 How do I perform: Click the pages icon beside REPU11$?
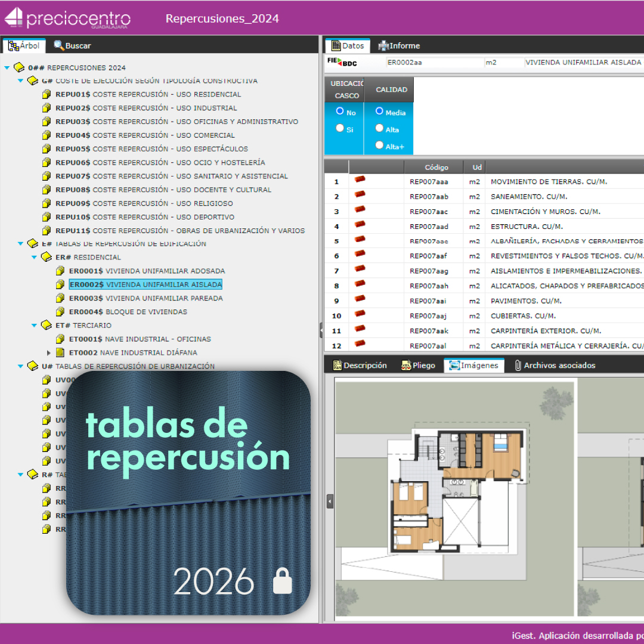47,230
